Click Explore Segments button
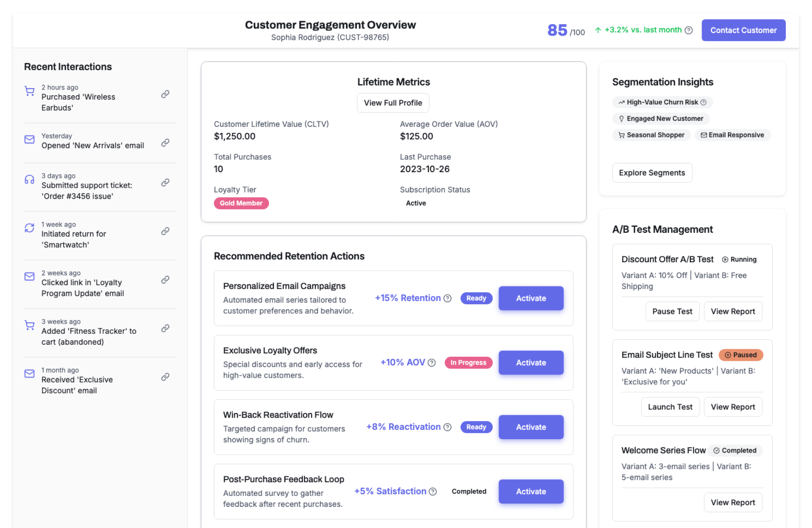Image resolution: width=812 pixels, height=528 pixels. tap(652, 173)
